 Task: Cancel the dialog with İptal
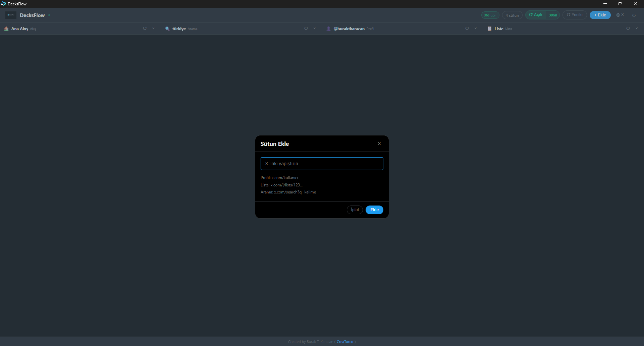tap(355, 210)
